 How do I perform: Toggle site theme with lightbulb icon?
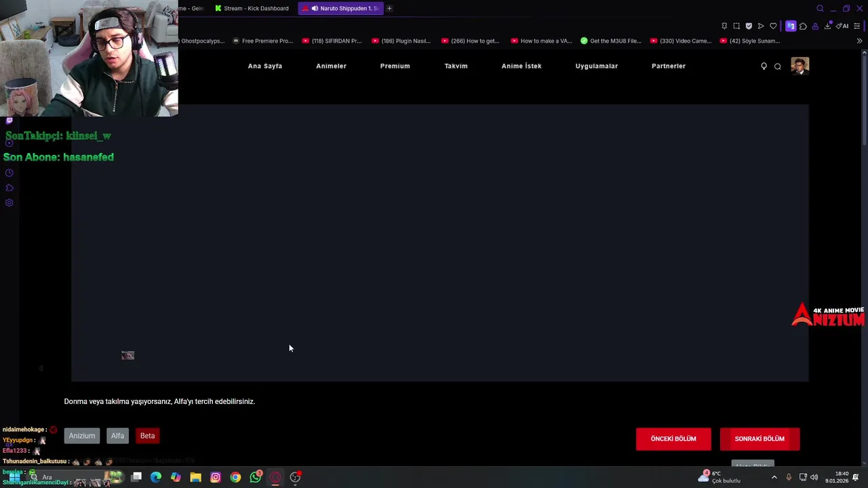coord(764,66)
